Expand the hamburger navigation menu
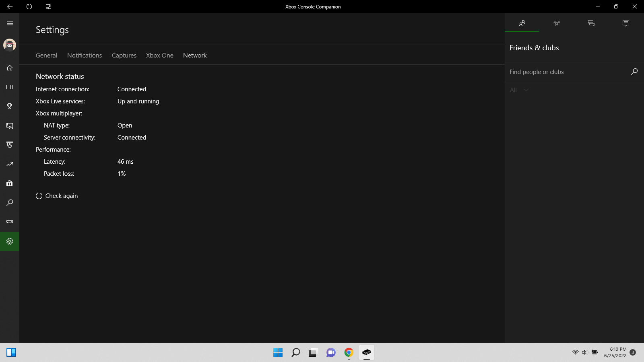 10,23
